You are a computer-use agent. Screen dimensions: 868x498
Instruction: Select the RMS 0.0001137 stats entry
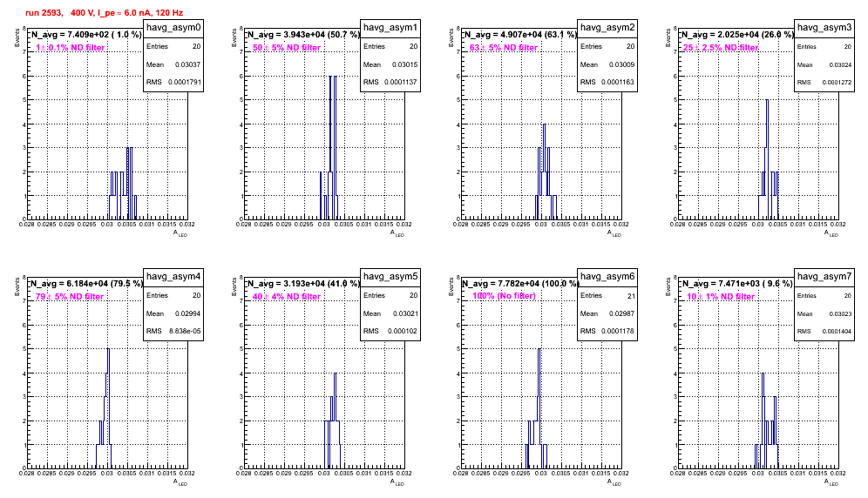point(390,82)
